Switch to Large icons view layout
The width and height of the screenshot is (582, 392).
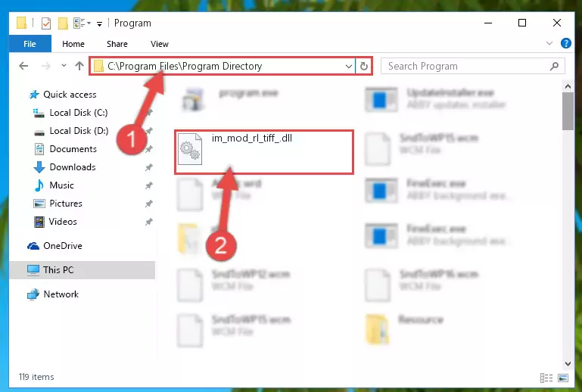click(562, 378)
